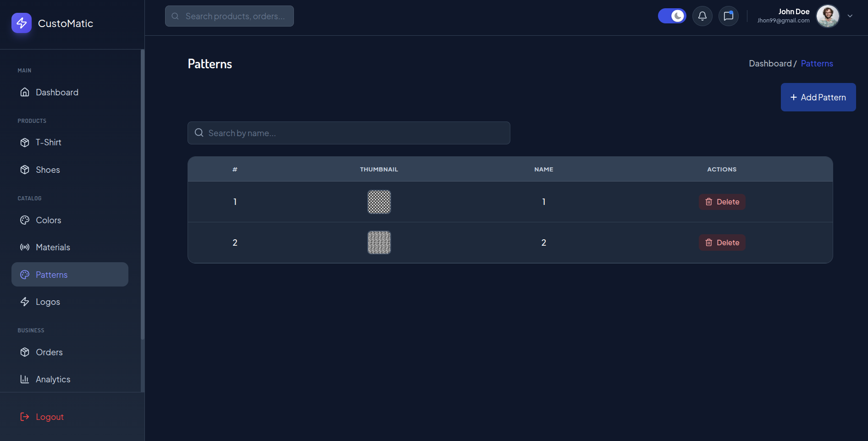Open the thumbnail of pattern 2
This screenshot has width=868, height=441.
(379, 243)
